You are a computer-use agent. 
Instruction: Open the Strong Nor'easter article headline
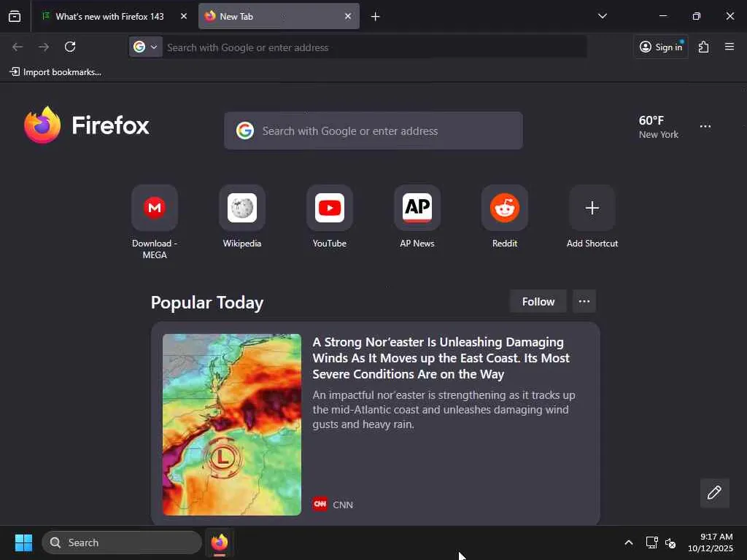coord(441,358)
